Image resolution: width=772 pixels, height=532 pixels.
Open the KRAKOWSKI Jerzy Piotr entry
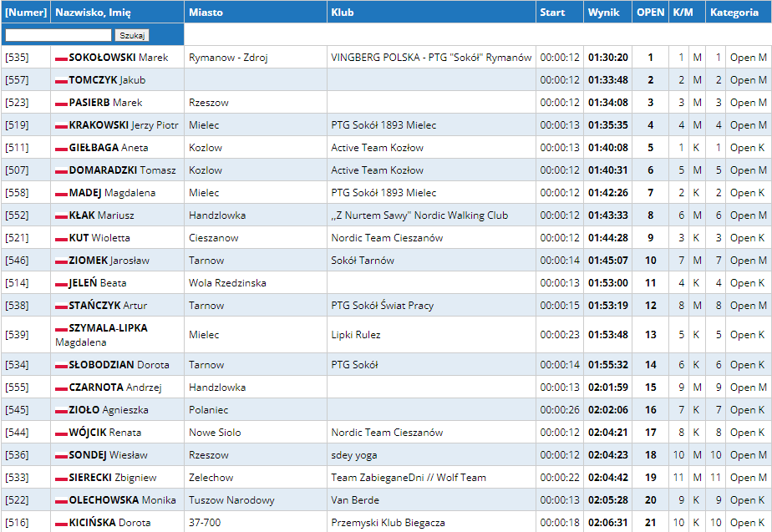point(123,125)
